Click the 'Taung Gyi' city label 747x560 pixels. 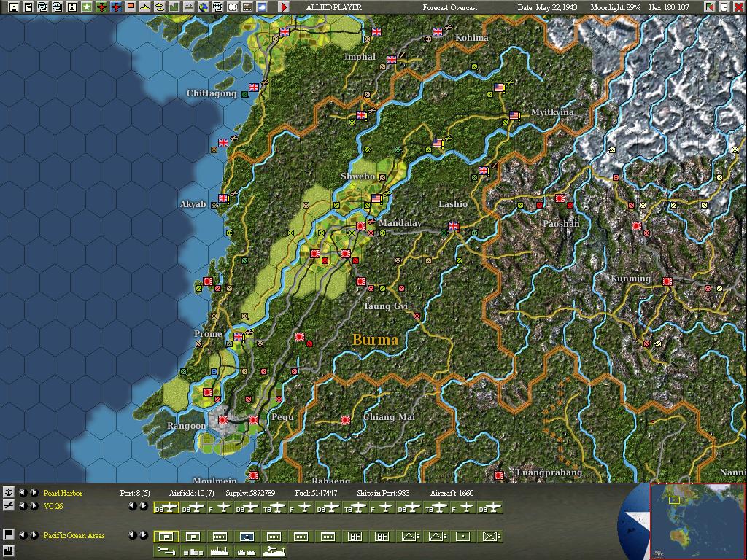pyautogui.click(x=385, y=306)
